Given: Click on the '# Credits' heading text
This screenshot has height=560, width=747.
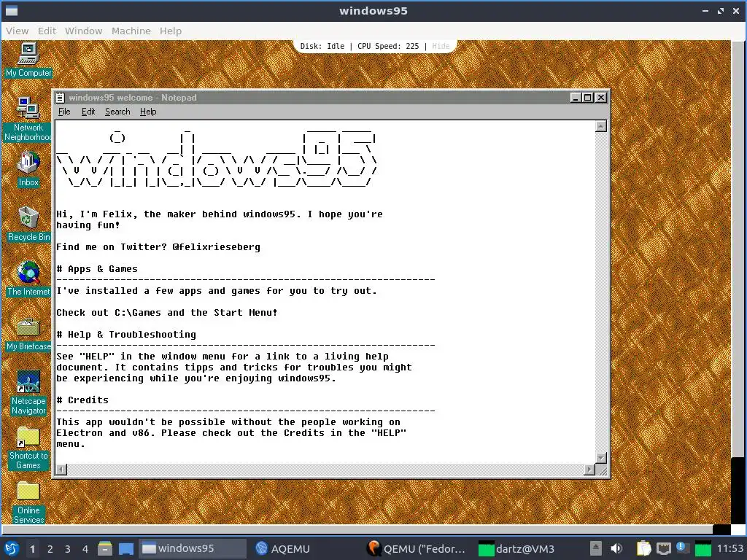Looking at the screenshot, I should (82, 400).
